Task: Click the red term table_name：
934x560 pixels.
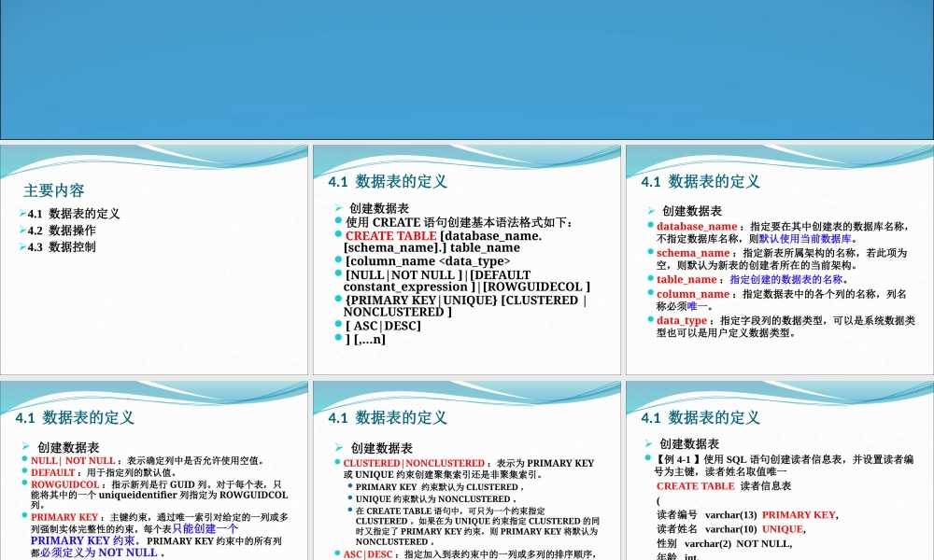Action: point(690,279)
